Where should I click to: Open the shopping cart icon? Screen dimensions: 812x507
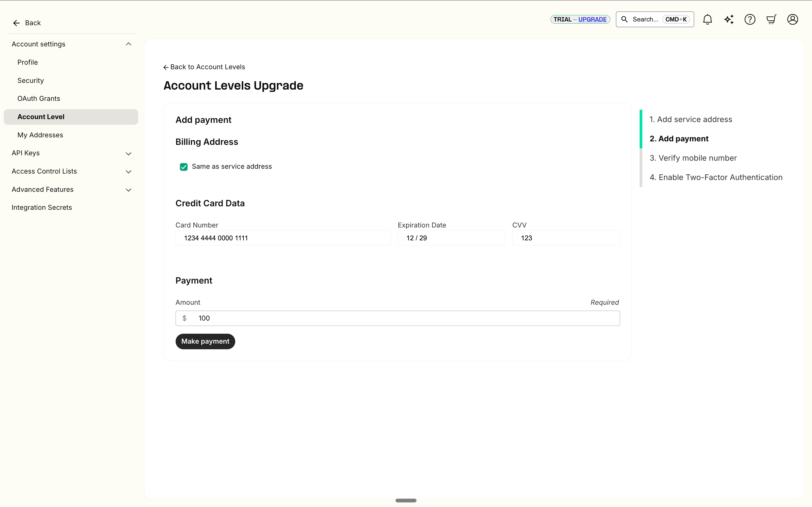pyautogui.click(x=771, y=19)
